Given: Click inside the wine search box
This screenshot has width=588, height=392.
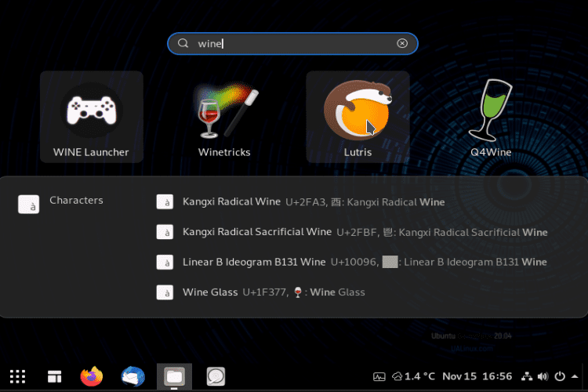Looking at the screenshot, I should pos(292,44).
